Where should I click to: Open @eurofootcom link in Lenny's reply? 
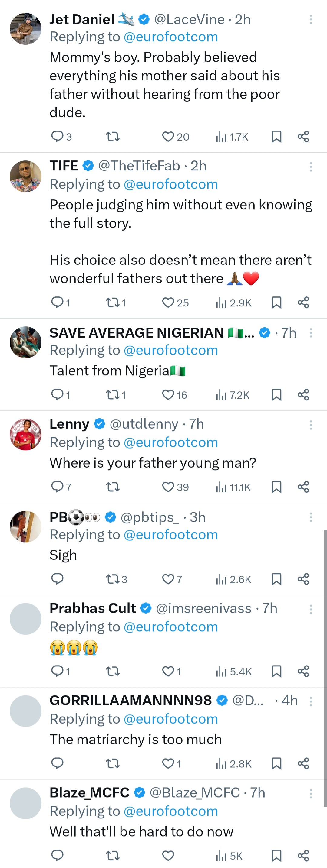point(171,442)
